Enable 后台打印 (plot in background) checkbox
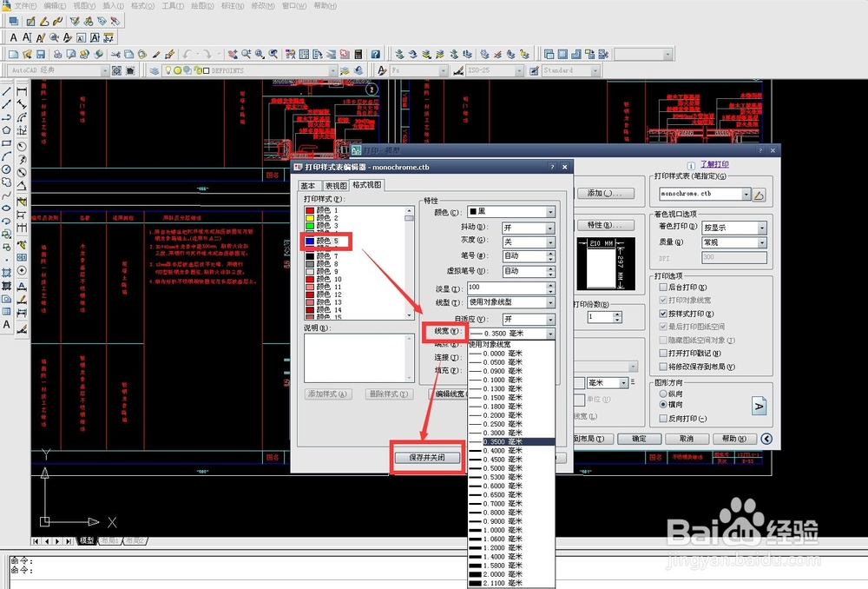This screenshot has width=868, height=589. (663, 287)
